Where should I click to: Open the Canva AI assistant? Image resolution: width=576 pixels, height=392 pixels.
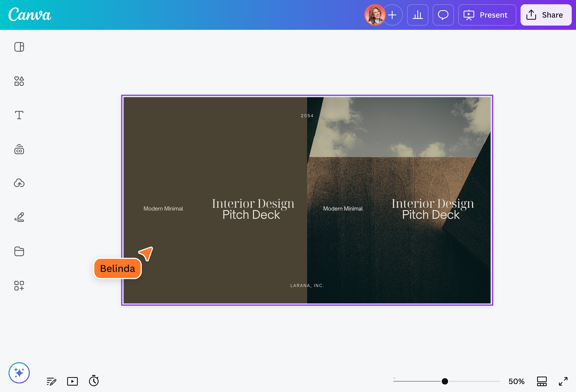pyautogui.click(x=19, y=373)
